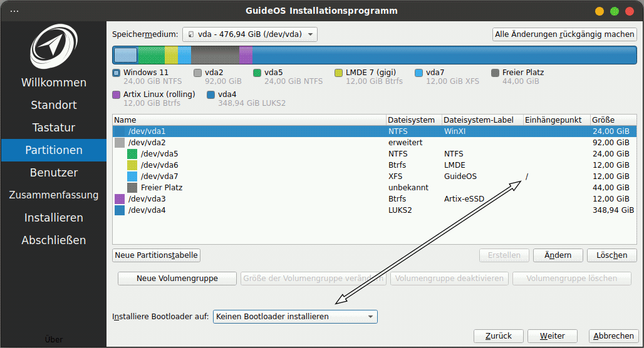Screen dimensions: 644x348
Task: Select the light blue Windows segment in partition bar
Action: click(x=125, y=55)
